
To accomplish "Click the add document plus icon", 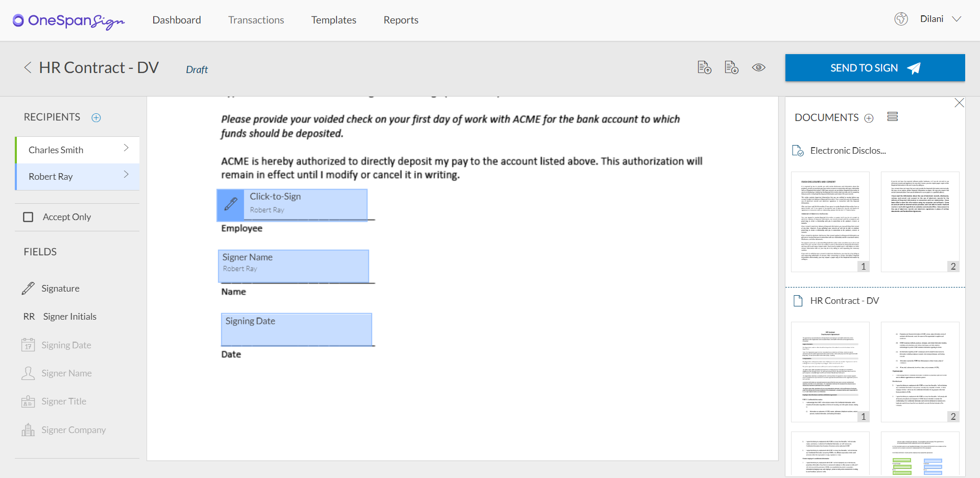I will (869, 118).
